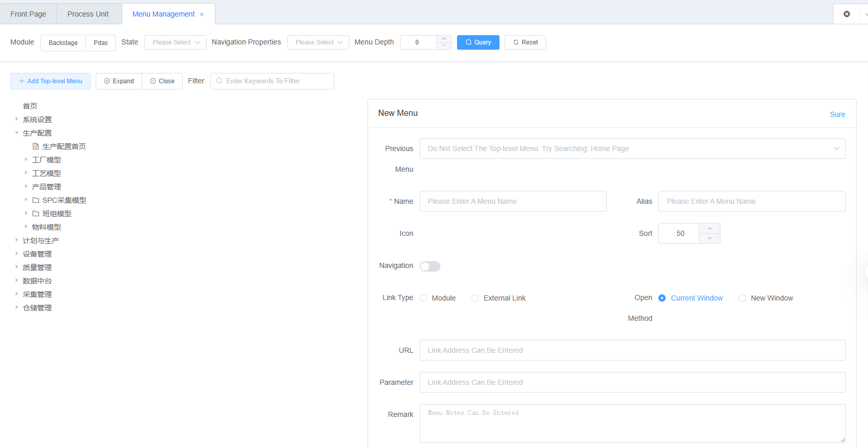Image resolution: width=868 pixels, height=448 pixels.
Task: Switch to the Front Page tab
Action: pos(28,14)
